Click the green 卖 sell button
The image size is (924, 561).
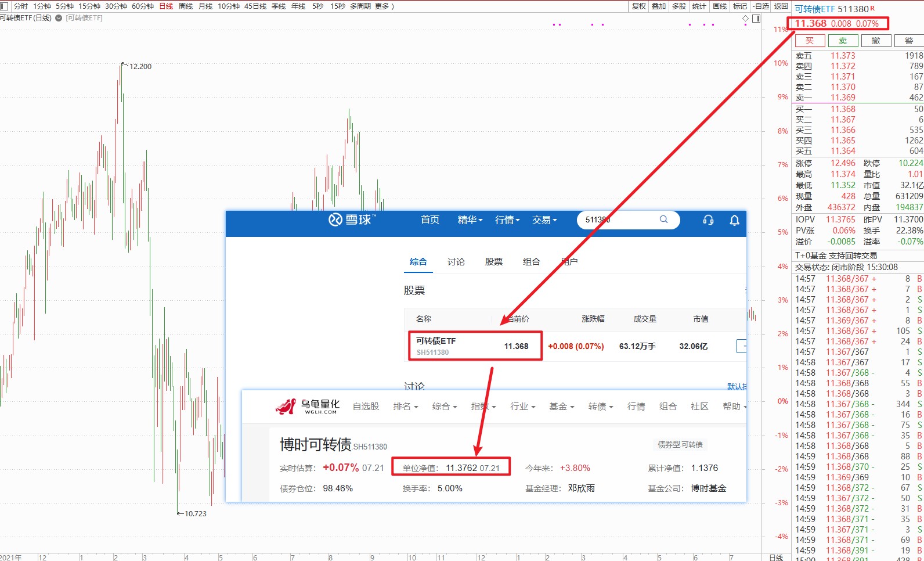tap(843, 41)
